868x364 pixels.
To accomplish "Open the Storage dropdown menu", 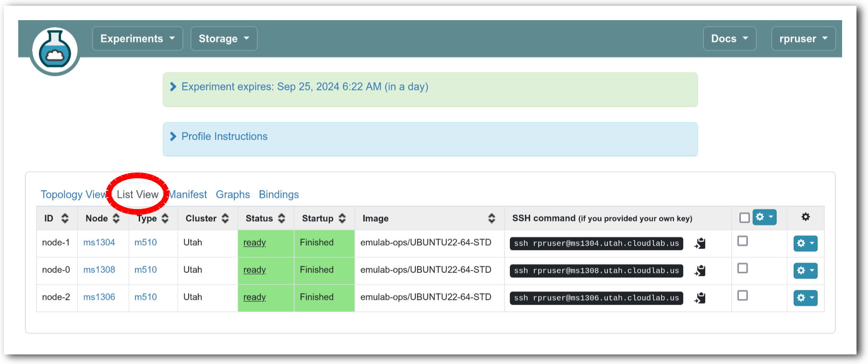I will (x=224, y=38).
